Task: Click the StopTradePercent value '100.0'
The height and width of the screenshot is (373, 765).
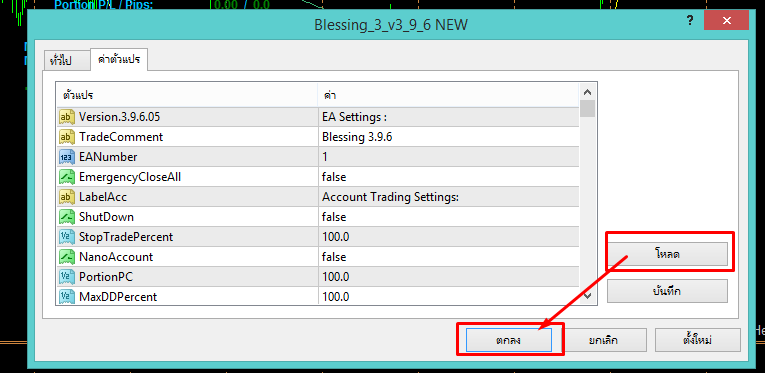Action: (x=448, y=237)
